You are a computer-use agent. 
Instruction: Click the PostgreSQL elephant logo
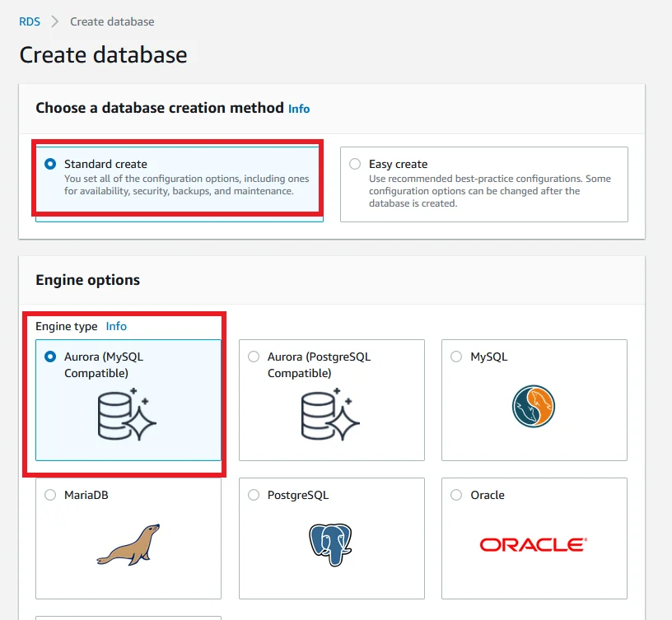[330, 544]
